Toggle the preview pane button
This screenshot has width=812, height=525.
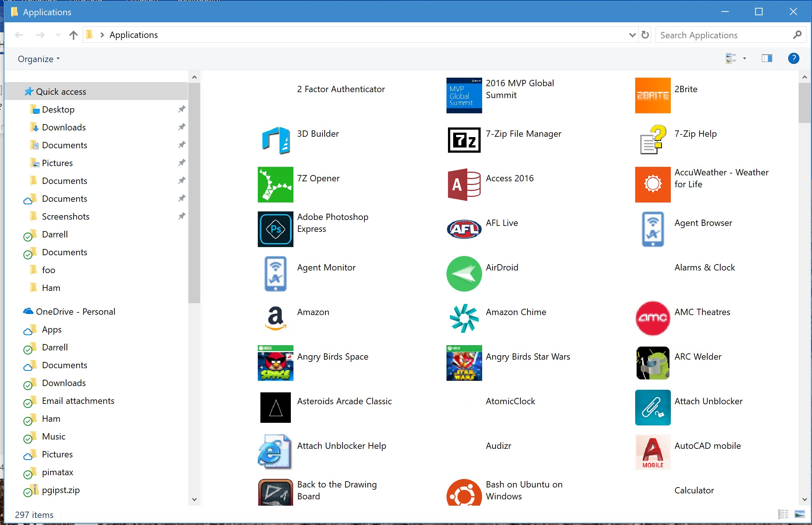(767, 58)
